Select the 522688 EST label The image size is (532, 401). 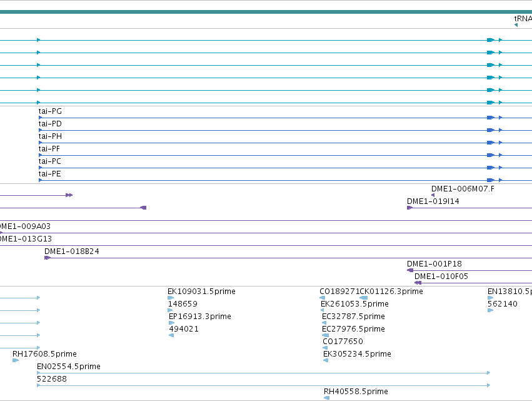(51, 379)
